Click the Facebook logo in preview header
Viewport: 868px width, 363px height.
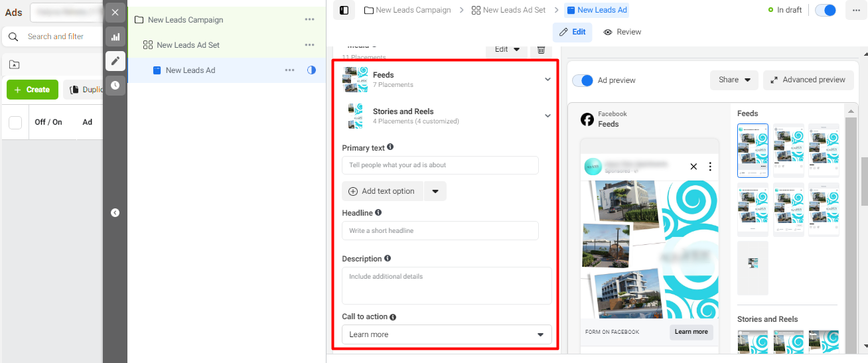click(587, 119)
